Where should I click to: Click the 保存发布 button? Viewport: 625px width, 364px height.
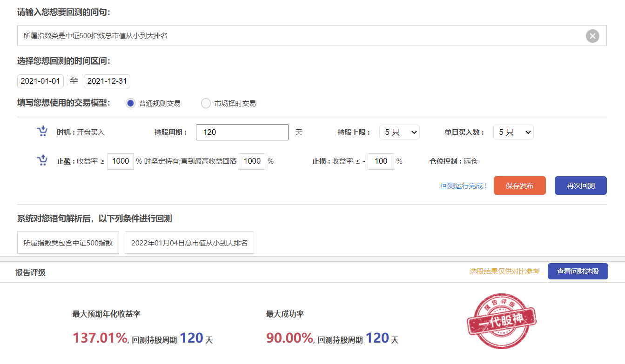(519, 185)
